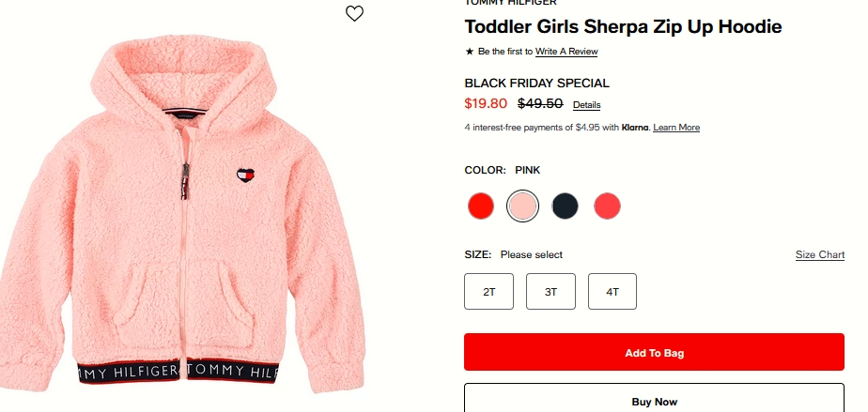
Task: Click the Buy Now button
Action: click(655, 398)
